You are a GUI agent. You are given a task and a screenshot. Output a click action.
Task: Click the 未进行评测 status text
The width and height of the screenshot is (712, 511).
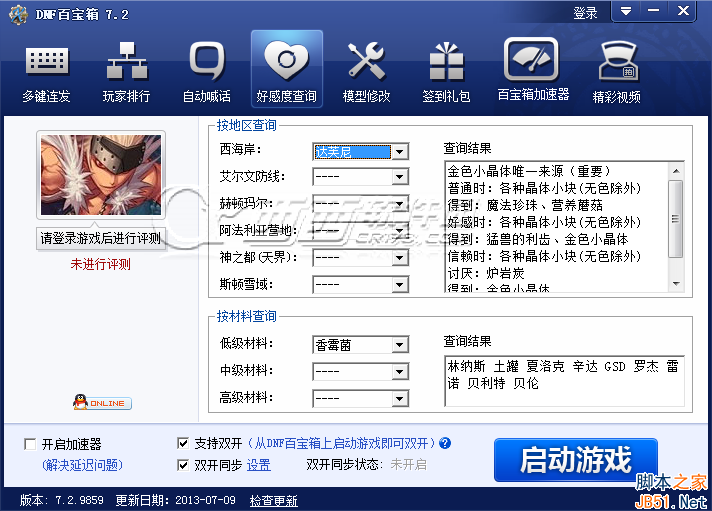coord(100,264)
